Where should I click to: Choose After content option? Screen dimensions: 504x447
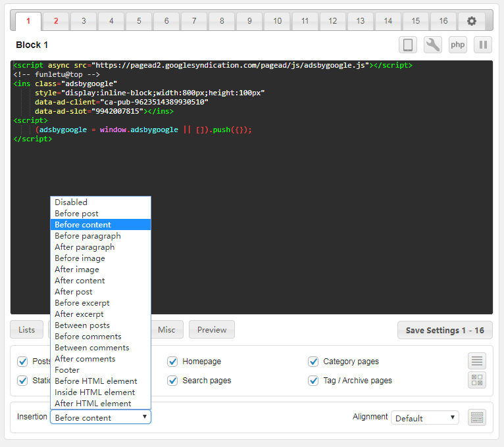101,280
